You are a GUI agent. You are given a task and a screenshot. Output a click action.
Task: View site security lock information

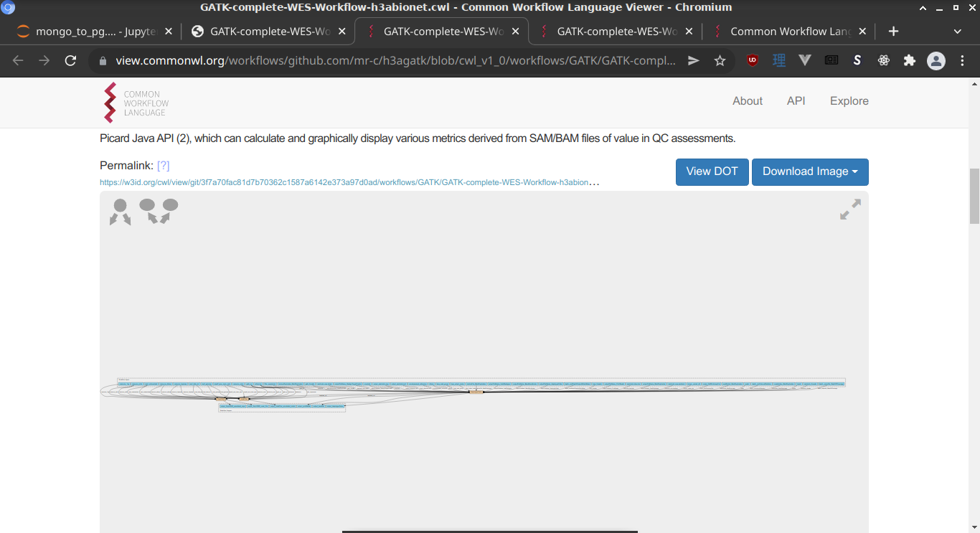pos(103,61)
